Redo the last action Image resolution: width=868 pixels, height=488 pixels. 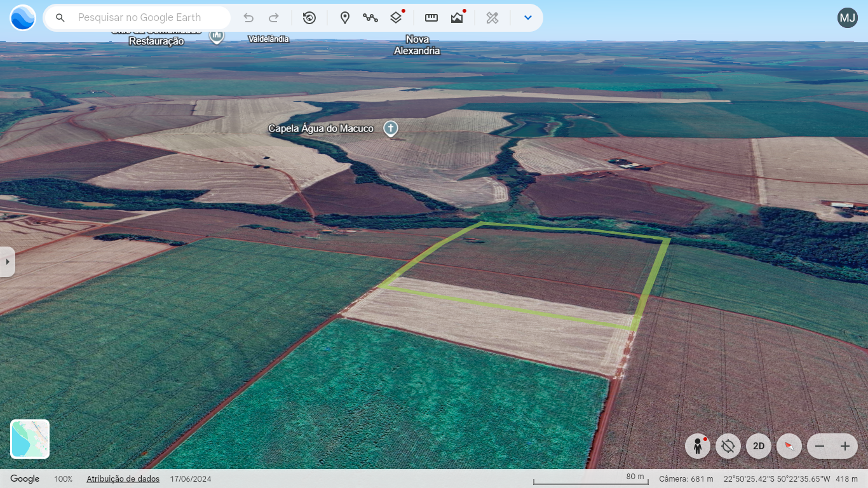tap(274, 18)
